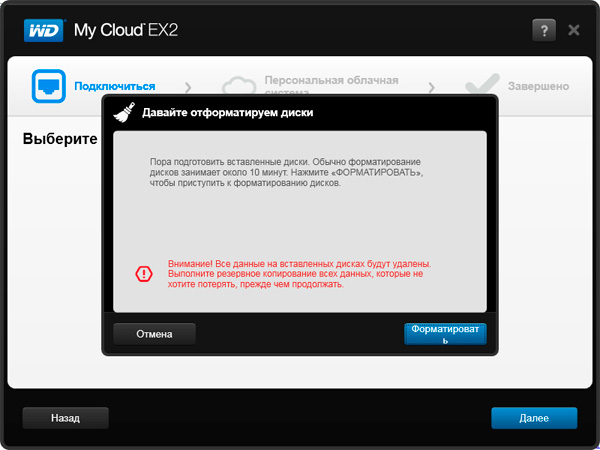Click the broom icon in dialog header
This screenshot has height=450, width=600.
tap(124, 112)
